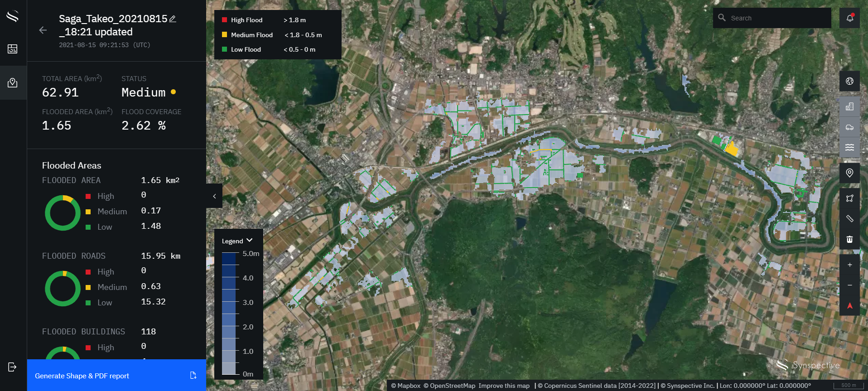The height and width of the screenshot is (391, 868).
Task: Click the flooded buildings count 118
Action: pyautogui.click(x=148, y=332)
